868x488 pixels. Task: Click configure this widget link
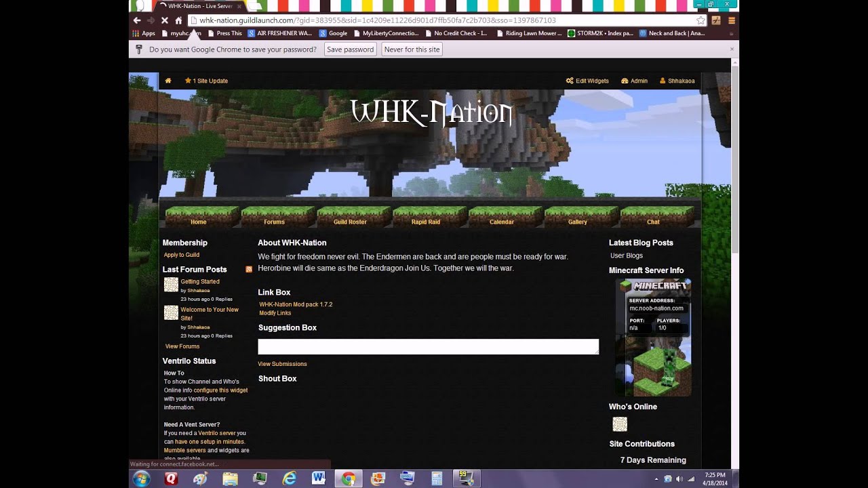(220, 390)
